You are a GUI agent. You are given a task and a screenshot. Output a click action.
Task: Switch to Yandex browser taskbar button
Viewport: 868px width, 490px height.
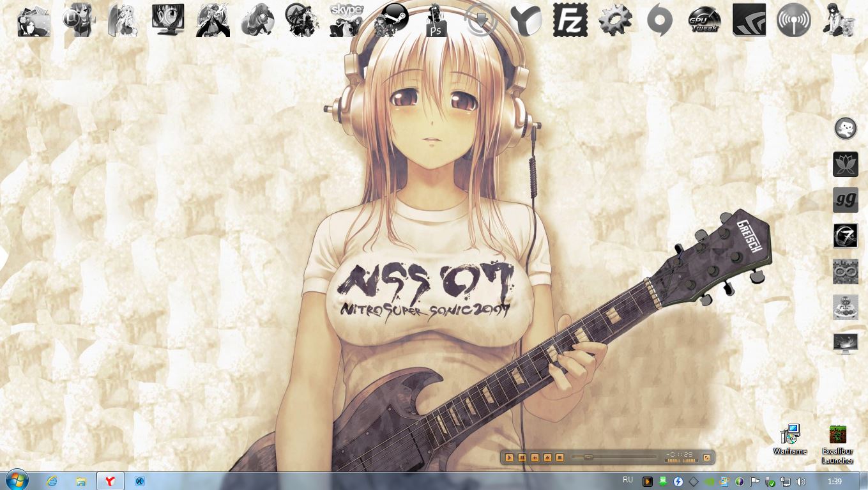[110, 481]
